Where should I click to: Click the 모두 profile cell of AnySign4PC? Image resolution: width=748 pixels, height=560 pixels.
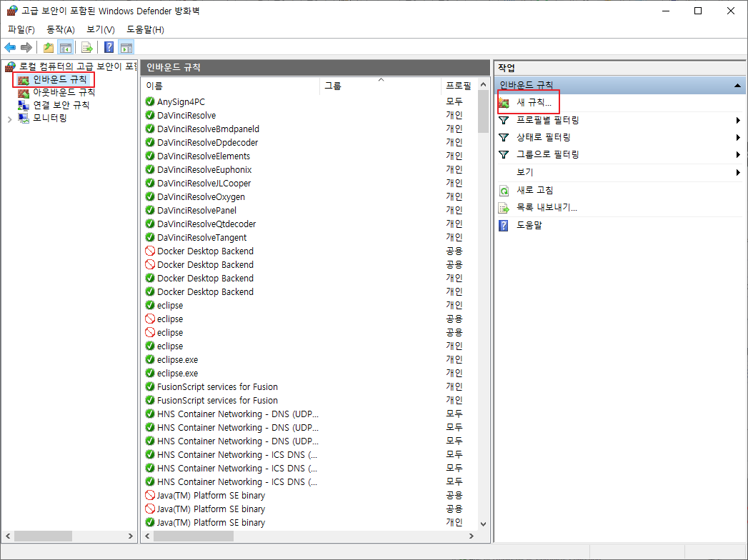pyautogui.click(x=454, y=101)
